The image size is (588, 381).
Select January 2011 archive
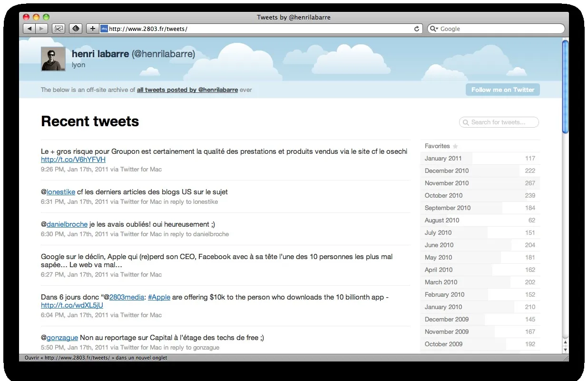pyautogui.click(x=480, y=159)
